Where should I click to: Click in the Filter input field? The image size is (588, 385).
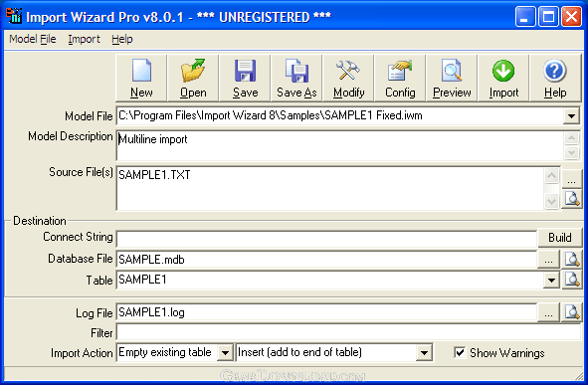pyautogui.click(x=348, y=332)
